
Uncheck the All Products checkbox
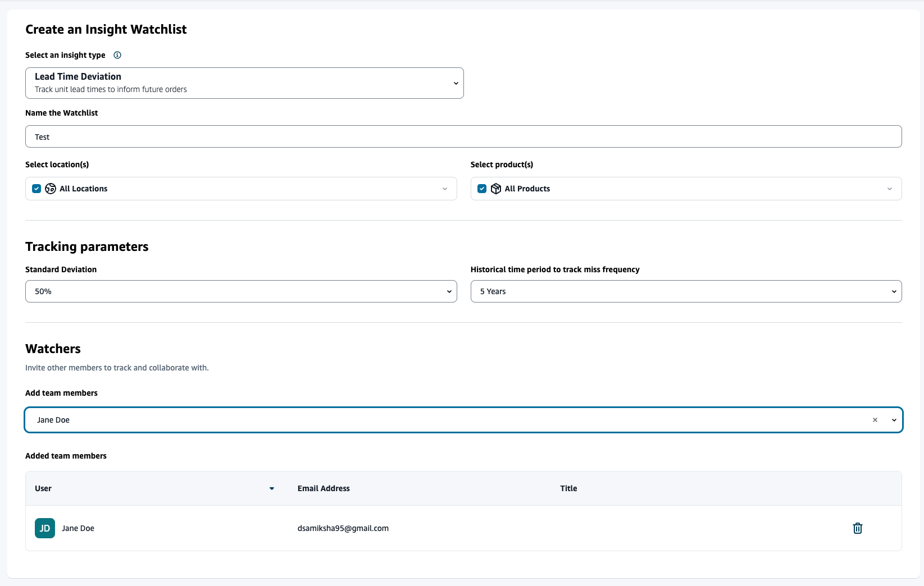pos(482,189)
